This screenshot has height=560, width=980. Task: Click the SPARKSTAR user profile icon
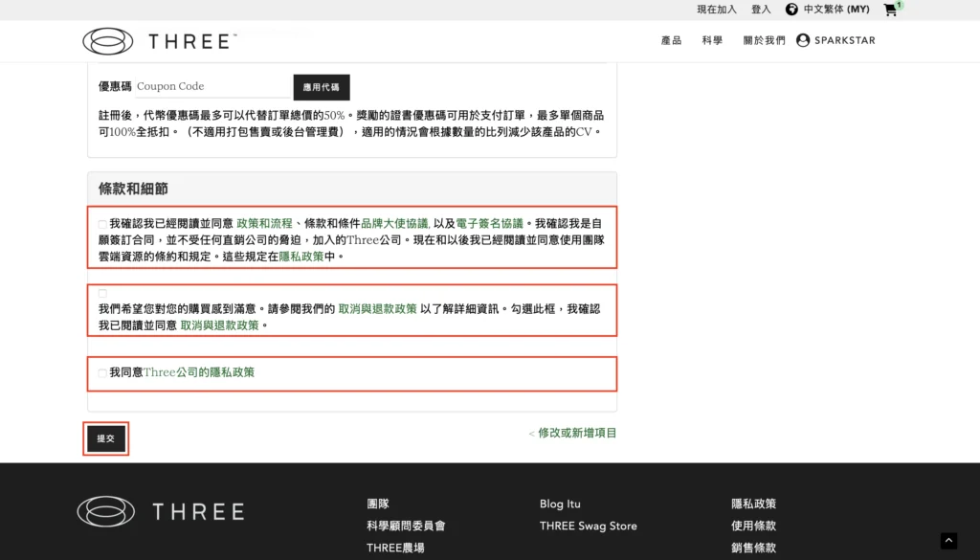coord(803,40)
